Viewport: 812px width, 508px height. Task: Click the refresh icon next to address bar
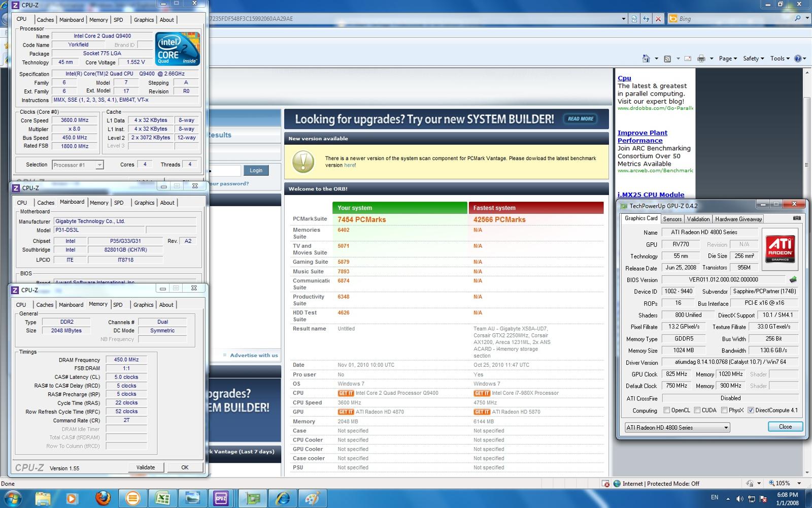646,19
